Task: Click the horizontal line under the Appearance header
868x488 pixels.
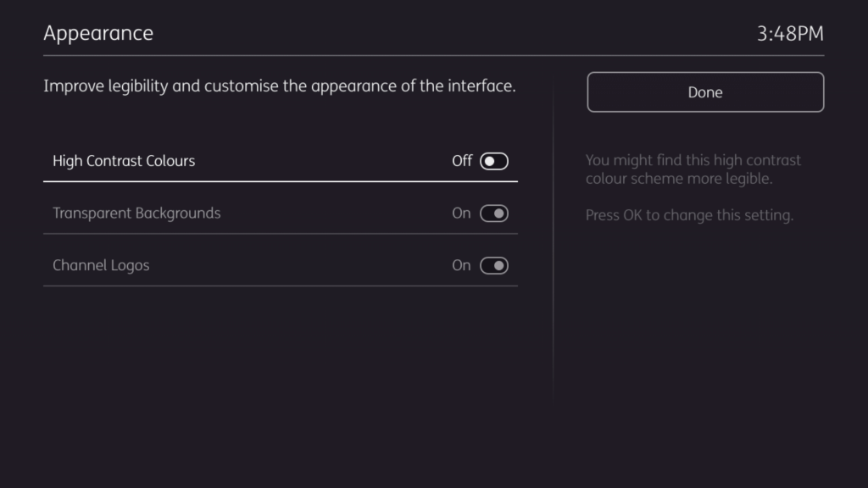Action: coord(433,56)
